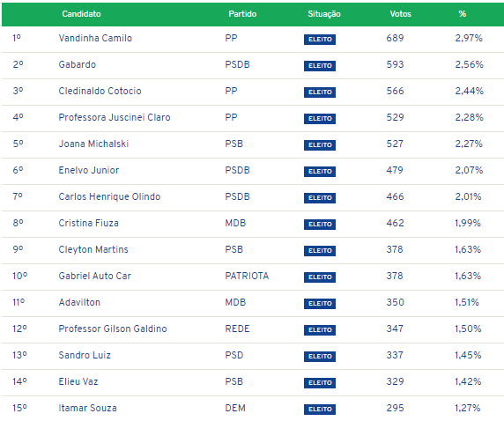Select candidate Cleyton Martins
Viewport: 504px width, 421px height.
[93, 249]
